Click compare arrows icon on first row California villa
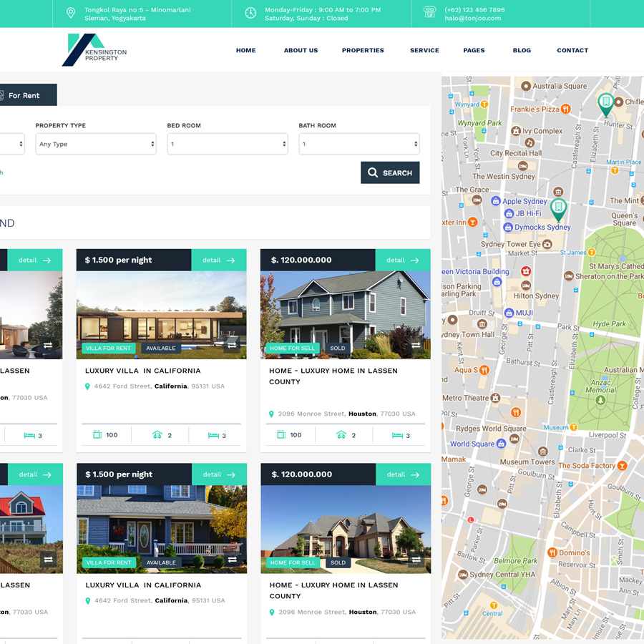The image size is (644, 644). click(x=232, y=345)
